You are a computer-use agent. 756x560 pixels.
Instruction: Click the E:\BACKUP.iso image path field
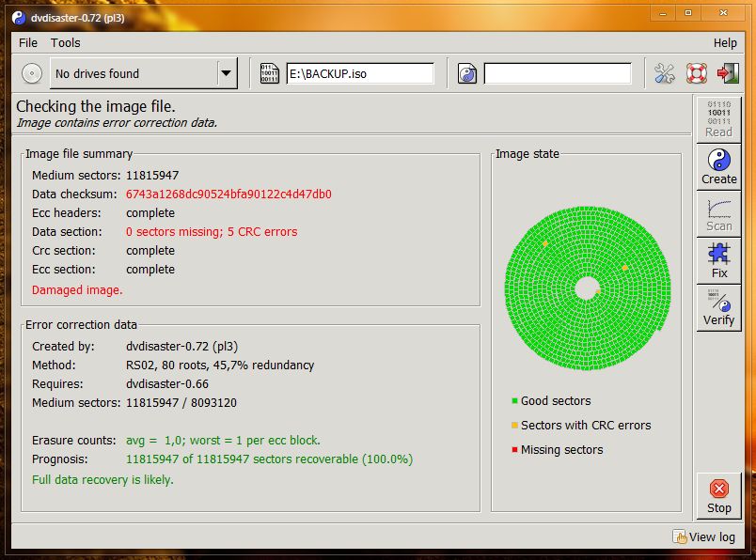360,73
